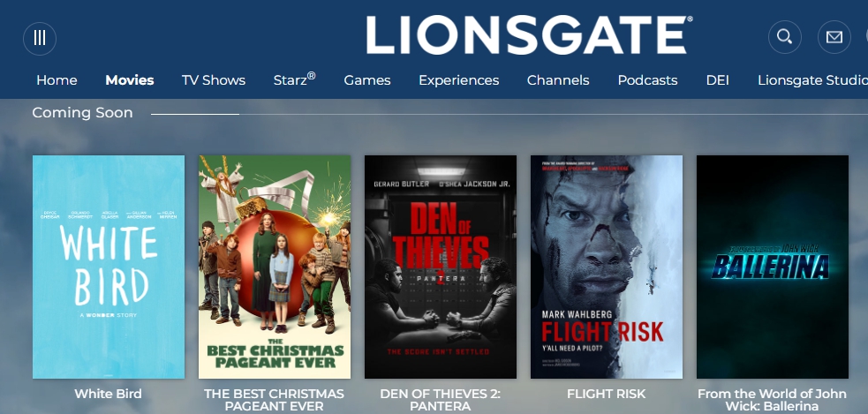Open the DEI menu item
The height and width of the screenshot is (414, 868).
point(717,80)
